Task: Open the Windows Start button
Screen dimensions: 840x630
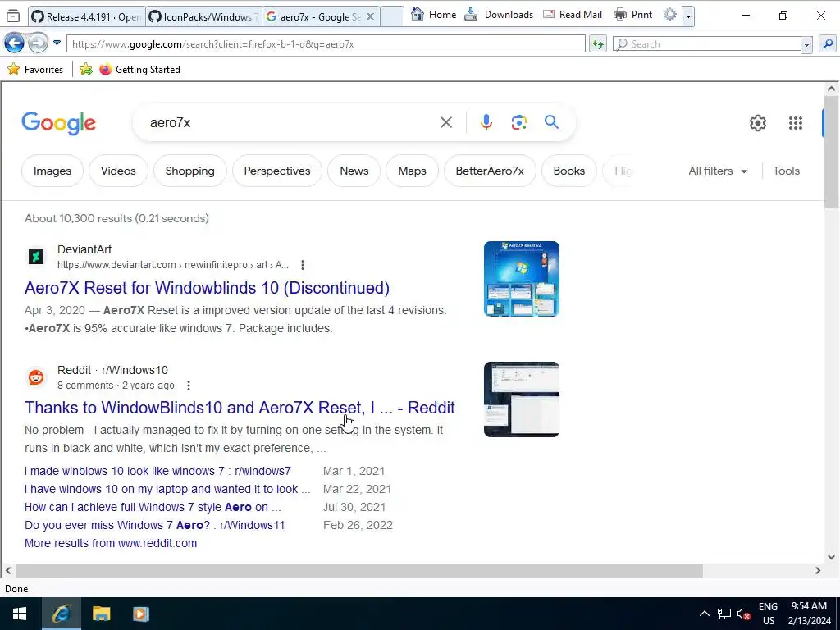Action: pos(20,614)
